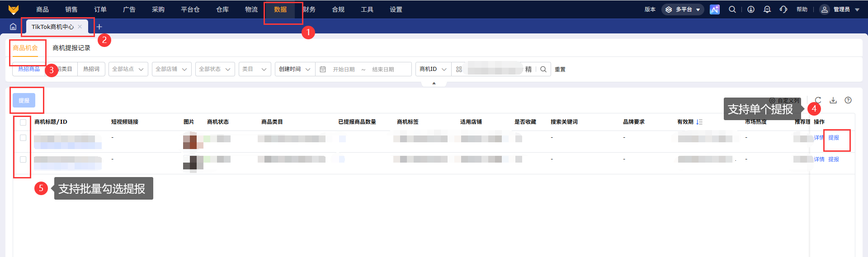Click the 管理员 user avatar icon
Screen dimensions: 868x257
825,9
